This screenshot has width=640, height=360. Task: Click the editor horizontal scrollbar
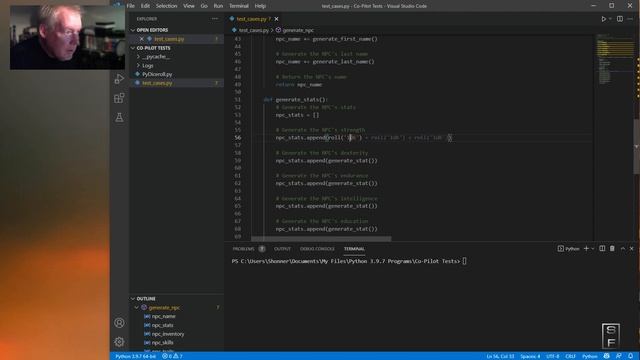pyautogui.click(x=321, y=239)
